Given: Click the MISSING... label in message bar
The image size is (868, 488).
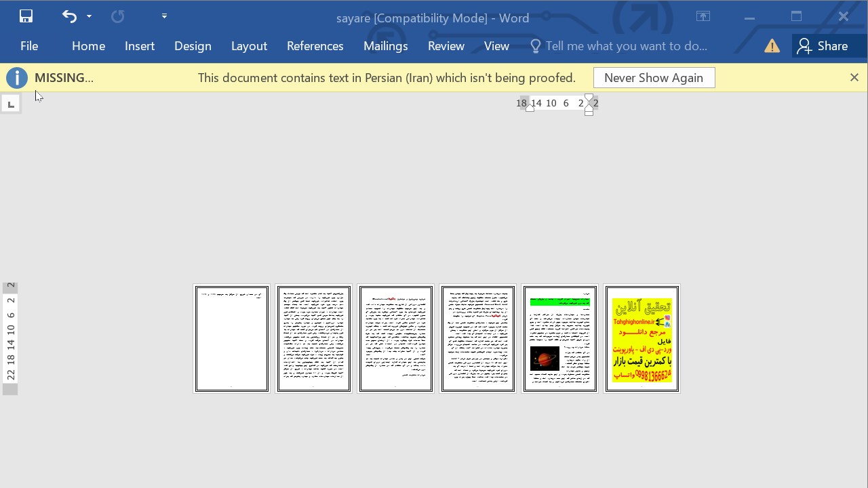Looking at the screenshot, I should [64, 78].
